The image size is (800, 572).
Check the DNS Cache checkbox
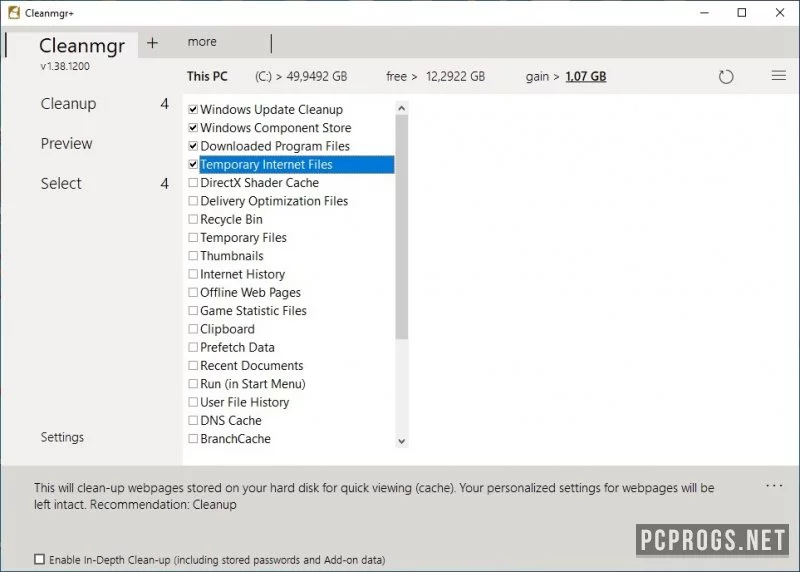[193, 420]
